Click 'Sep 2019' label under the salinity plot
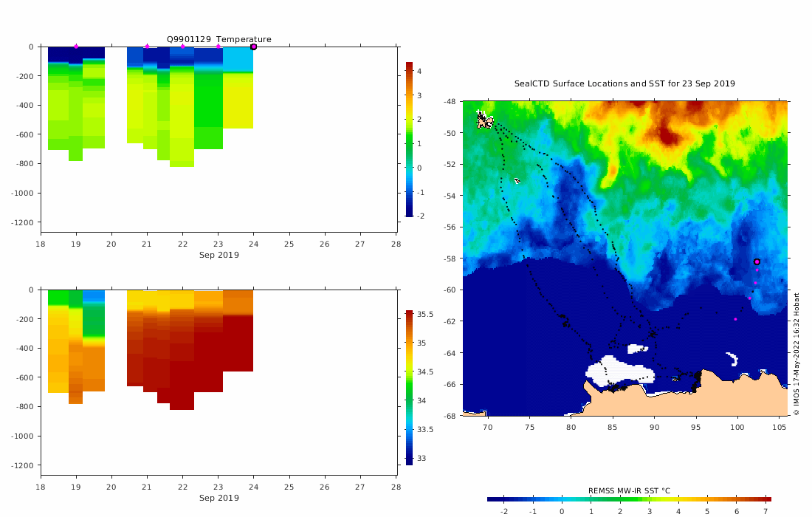The image size is (812, 517). [x=219, y=498]
